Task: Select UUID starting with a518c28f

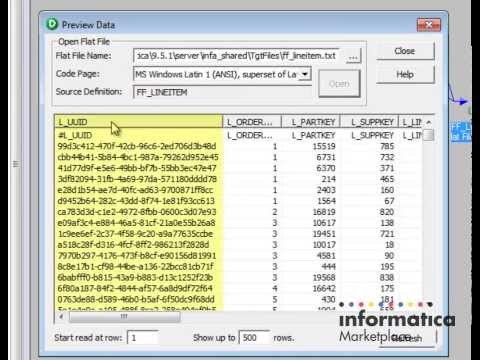Action: click(133, 245)
